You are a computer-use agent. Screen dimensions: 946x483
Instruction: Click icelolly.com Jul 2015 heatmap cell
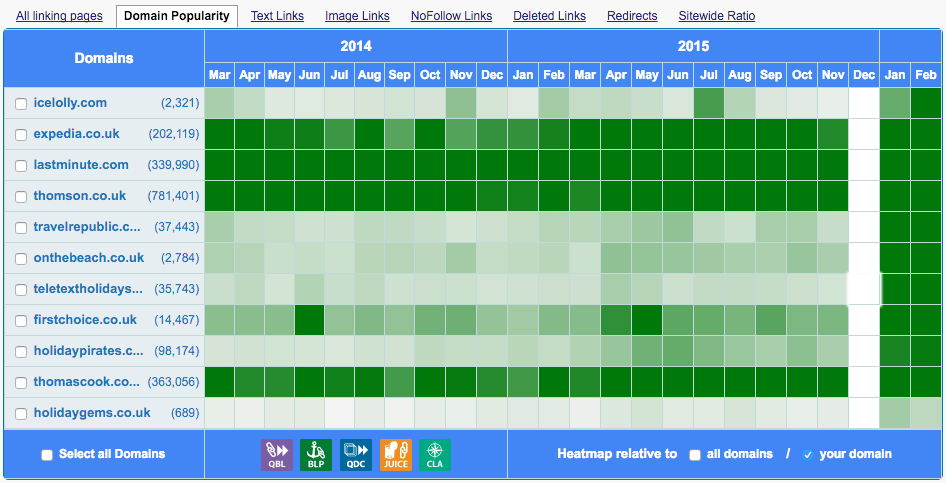click(708, 103)
